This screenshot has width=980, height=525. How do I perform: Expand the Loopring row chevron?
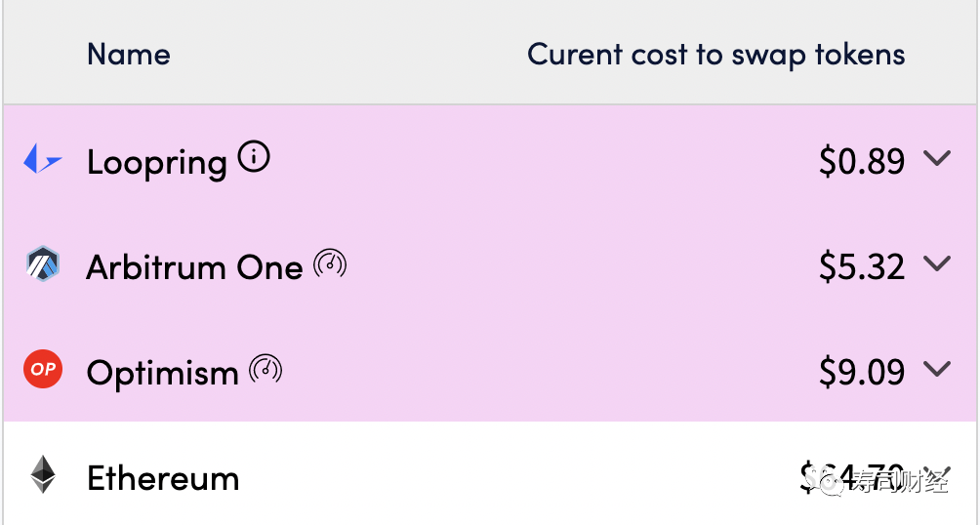(x=936, y=158)
